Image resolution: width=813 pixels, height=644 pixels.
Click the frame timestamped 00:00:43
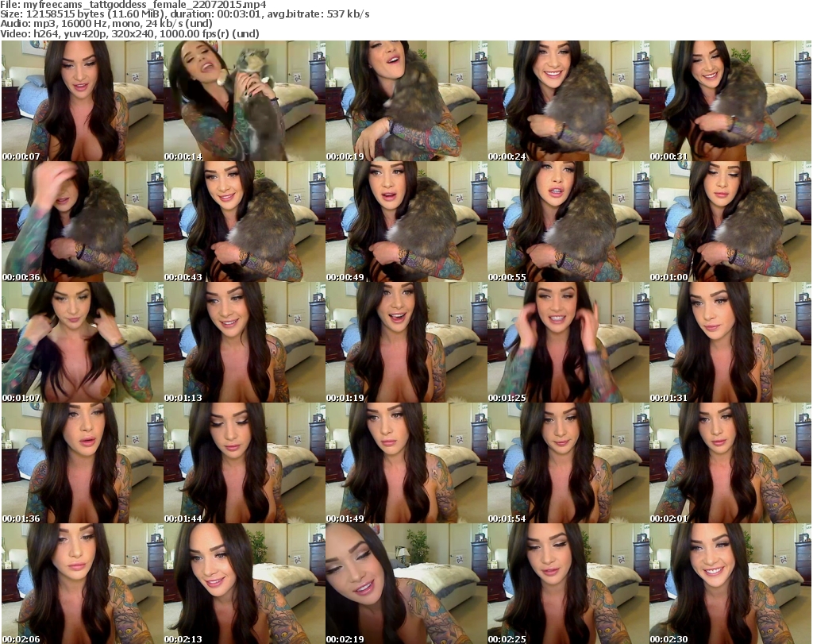point(245,222)
